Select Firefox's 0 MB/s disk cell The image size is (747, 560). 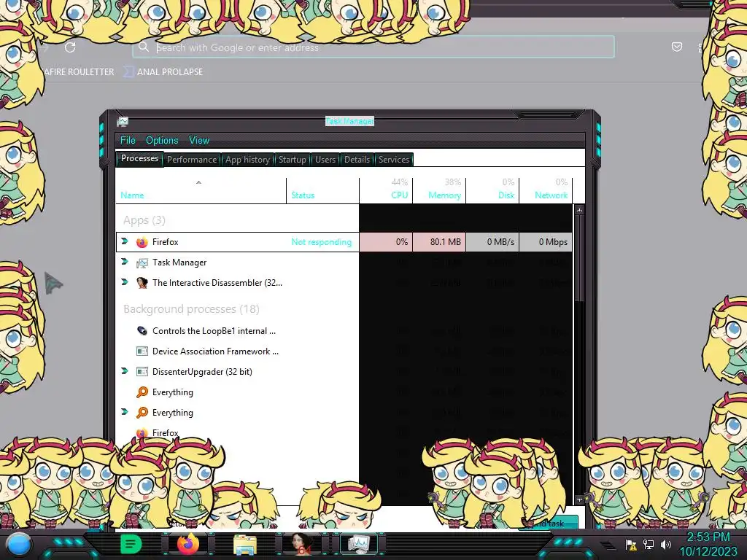492,242
